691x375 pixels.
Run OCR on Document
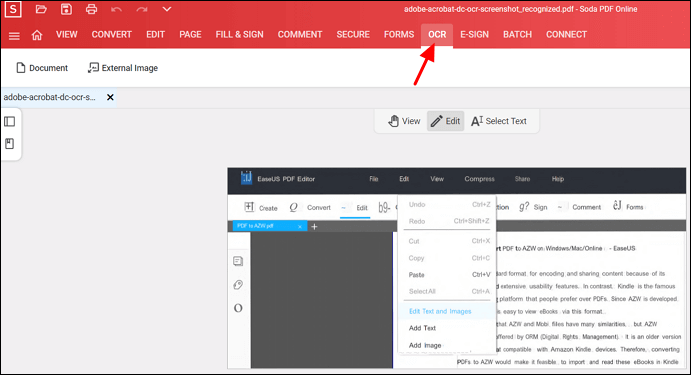(x=42, y=68)
